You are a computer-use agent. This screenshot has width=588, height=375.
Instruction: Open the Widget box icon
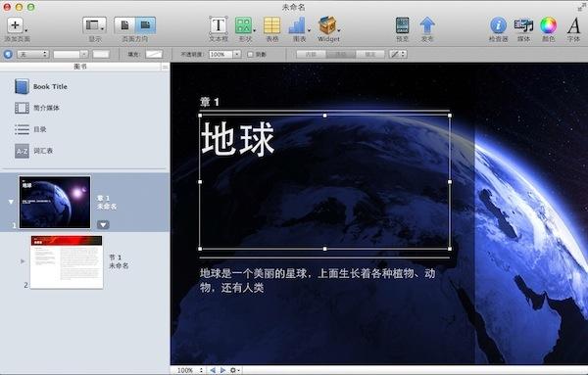pos(327,25)
